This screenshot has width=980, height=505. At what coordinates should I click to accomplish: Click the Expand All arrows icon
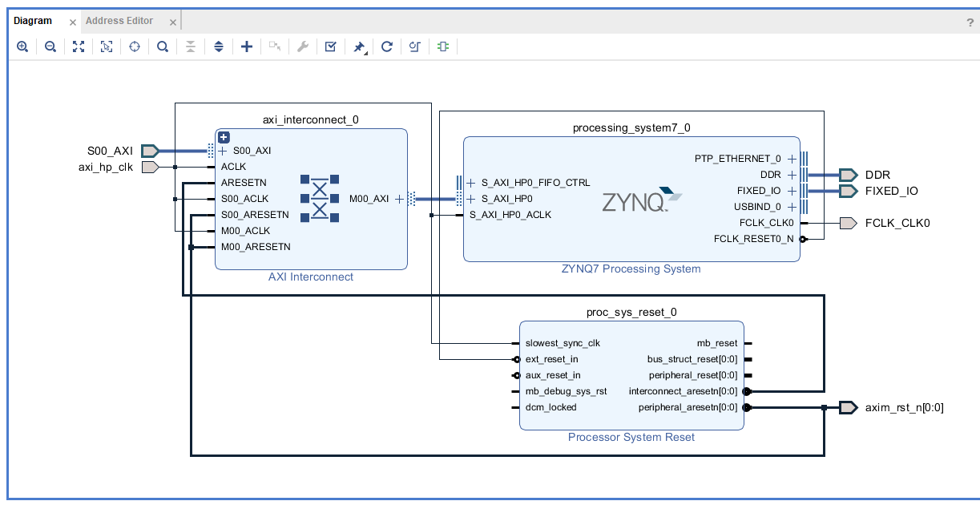219,46
